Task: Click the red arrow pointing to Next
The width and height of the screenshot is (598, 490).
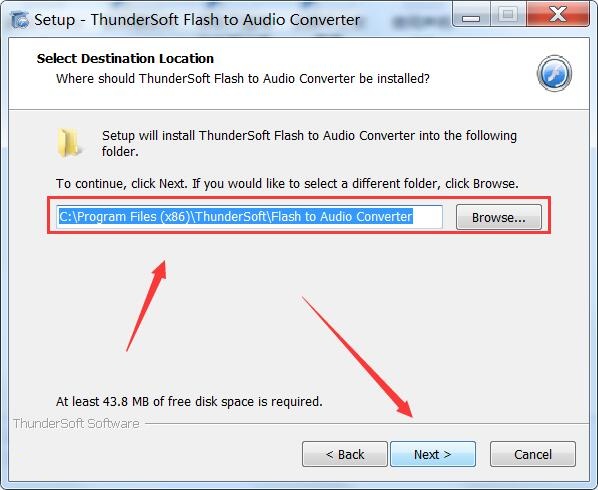Action: tap(357, 357)
